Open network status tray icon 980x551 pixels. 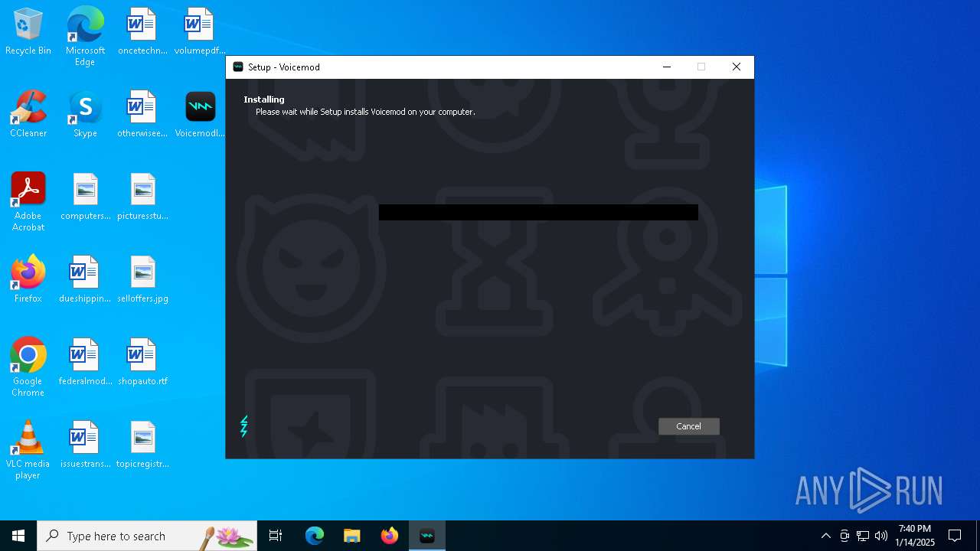[863, 536]
